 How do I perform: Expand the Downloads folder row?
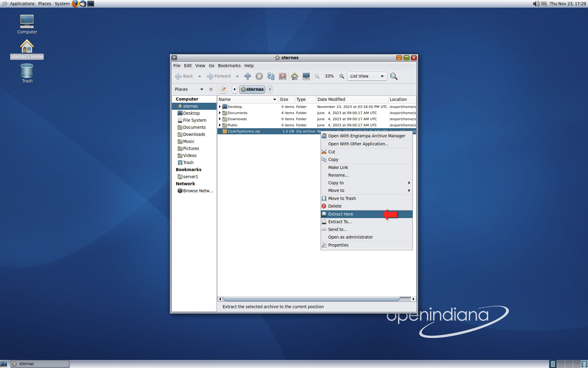click(x=220, y=119)
